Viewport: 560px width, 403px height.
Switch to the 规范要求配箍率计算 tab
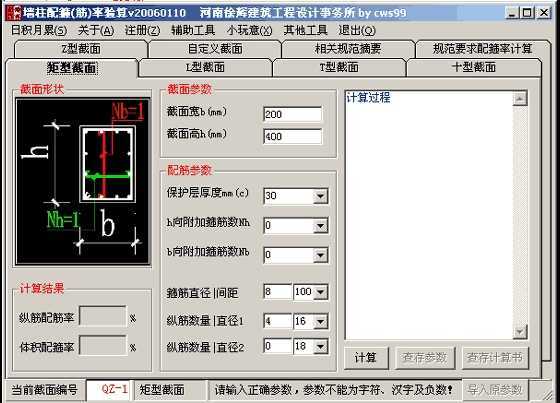point(482,49)
